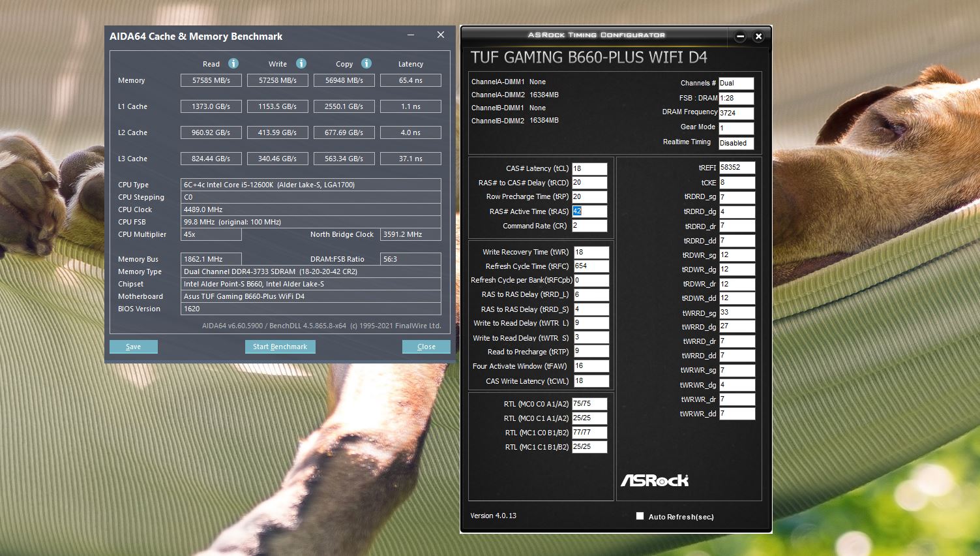This screenshot has height=556, width=980.
Task: Close the AIDA64 benchmark window with X
Action: (x=441, y=35)
